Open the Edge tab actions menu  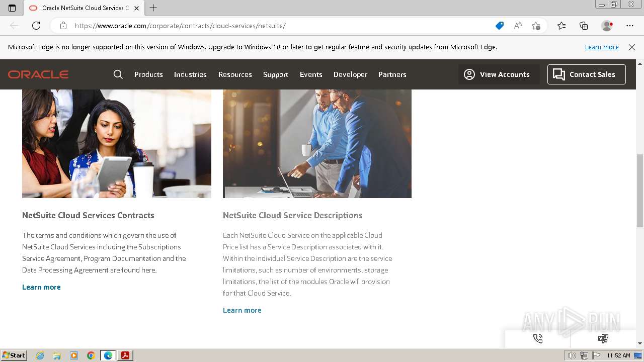click(x=12, y=8)
